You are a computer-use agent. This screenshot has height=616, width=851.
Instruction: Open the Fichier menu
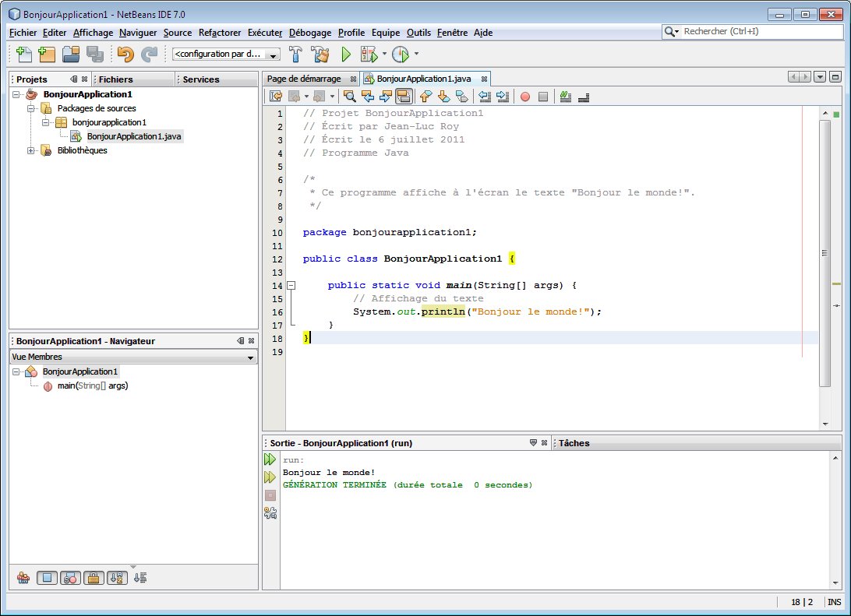tap(23, 33)
